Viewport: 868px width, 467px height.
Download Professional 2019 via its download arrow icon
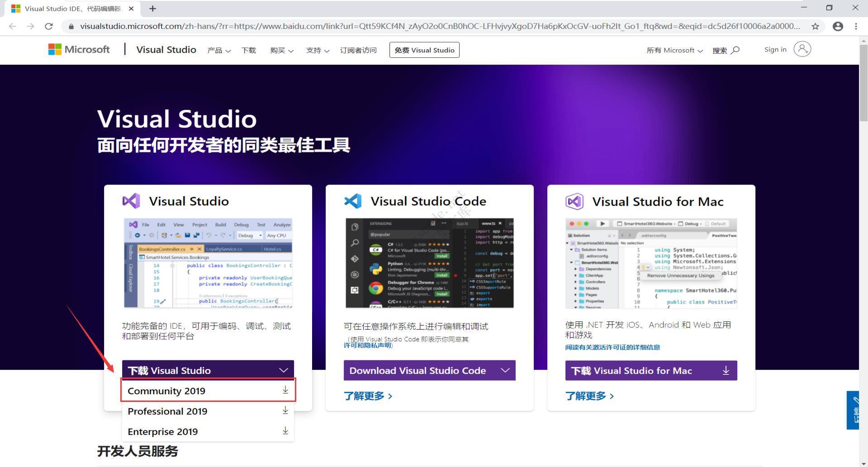[x=285, y=410]
